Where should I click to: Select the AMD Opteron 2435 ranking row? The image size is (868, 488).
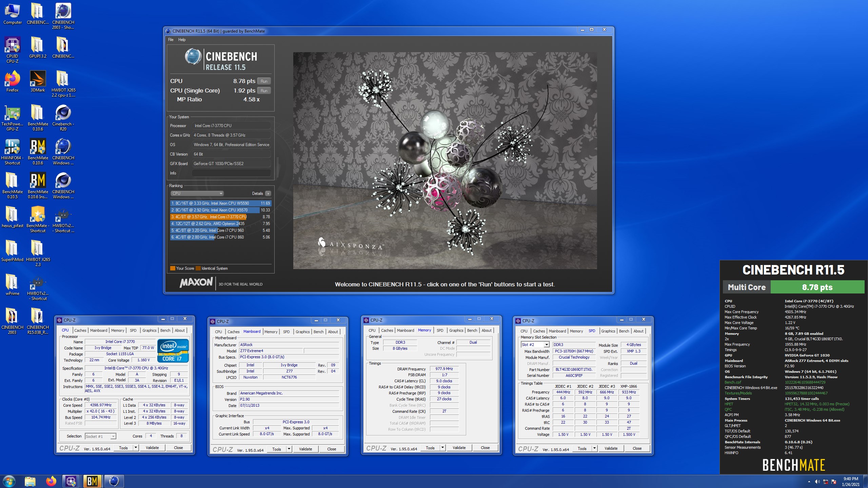[x=221, y=224]
